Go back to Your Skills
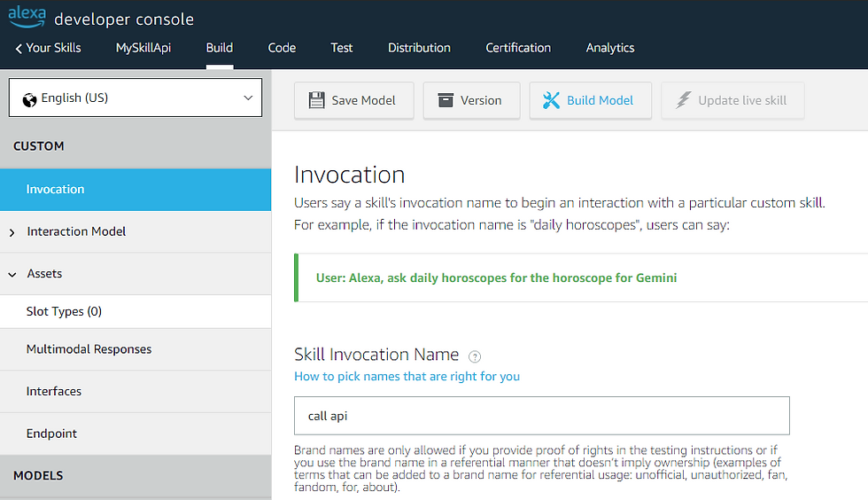This screenshot has width=868, height=500. [48, 48]
